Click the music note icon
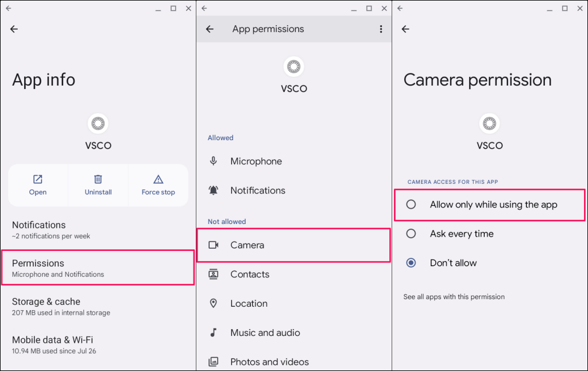This screenshot has height=371, width=588. point(214,333)
